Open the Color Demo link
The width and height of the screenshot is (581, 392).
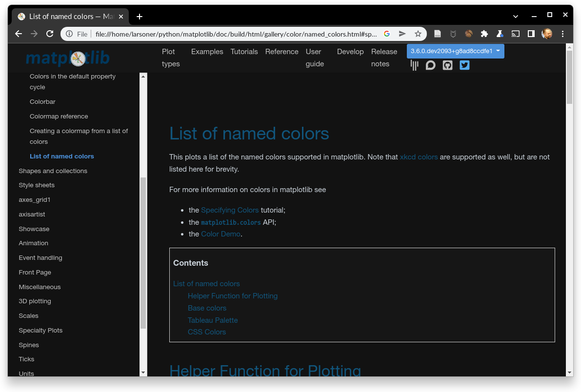(x=220, y=234)
